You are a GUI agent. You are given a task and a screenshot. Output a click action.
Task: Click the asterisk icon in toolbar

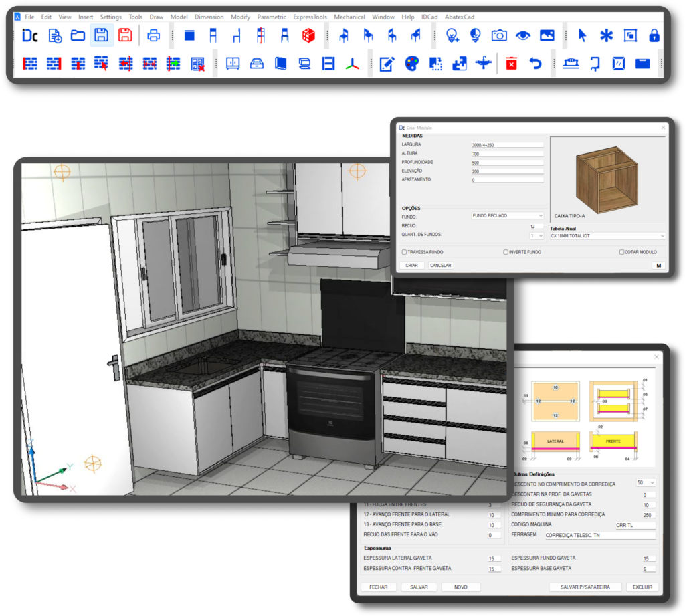[x=606, y=35]
